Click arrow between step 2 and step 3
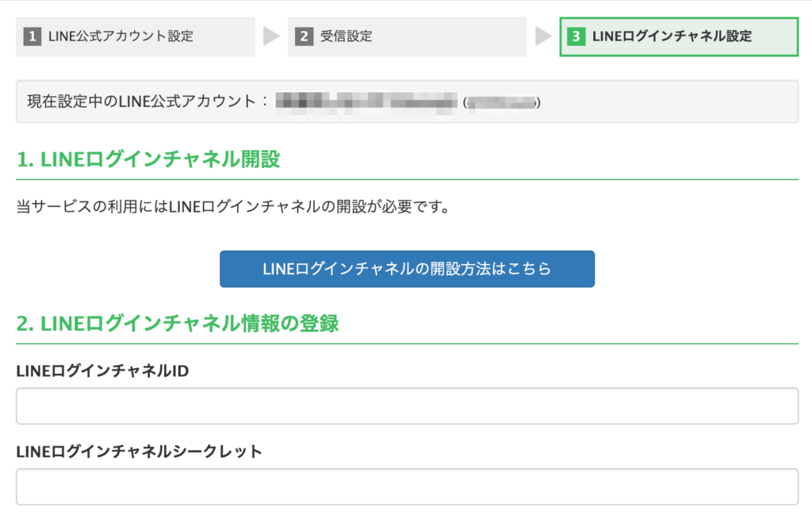The height and width of the screenshot is (526, 812). pos(543,36)
